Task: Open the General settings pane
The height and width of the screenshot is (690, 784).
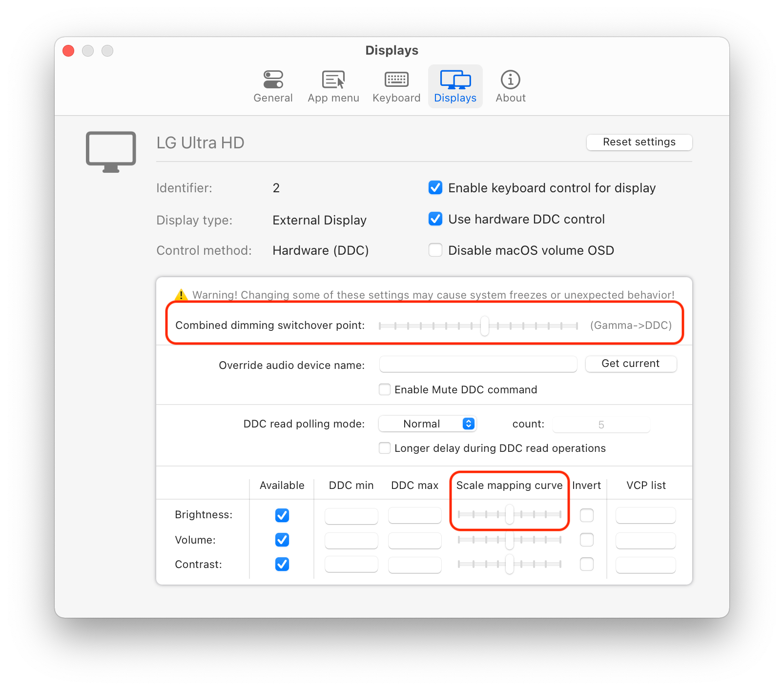Action: click(273, 86)
